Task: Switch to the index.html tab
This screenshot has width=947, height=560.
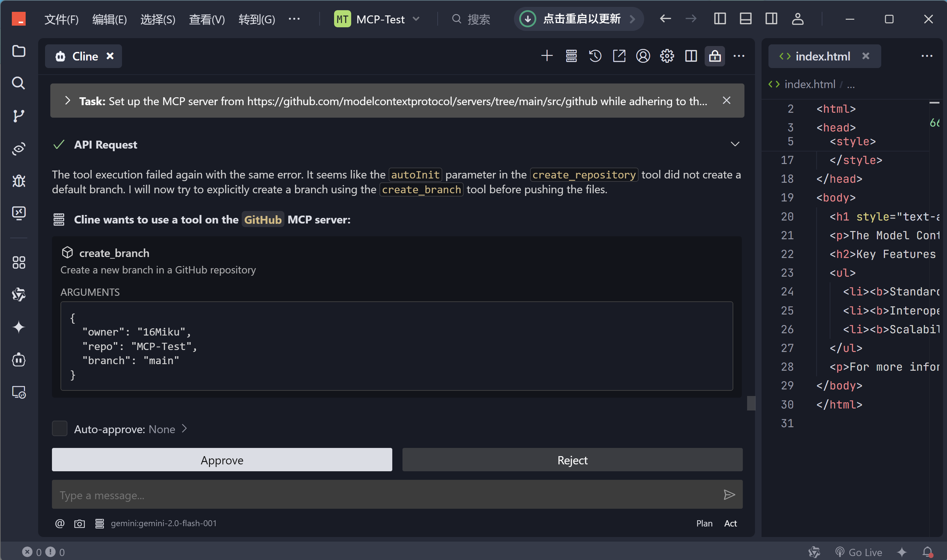Action: 822,56
